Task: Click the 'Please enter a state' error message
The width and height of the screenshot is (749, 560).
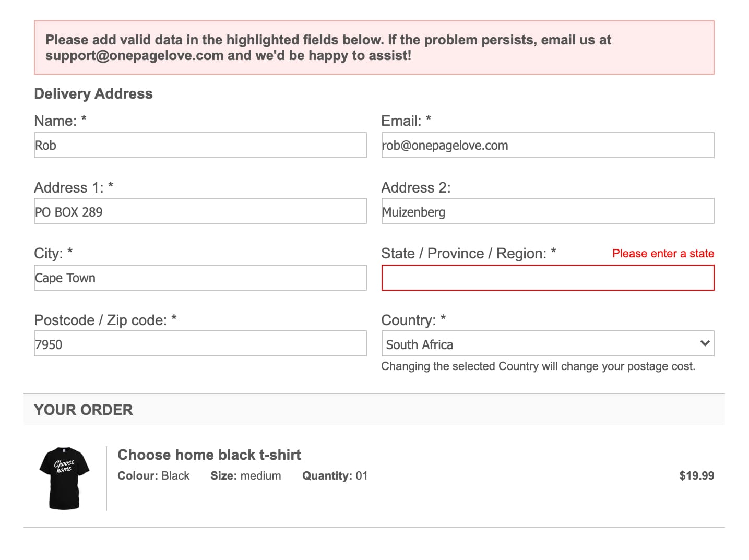Action: pyautogui.click(x=662, y=254)
